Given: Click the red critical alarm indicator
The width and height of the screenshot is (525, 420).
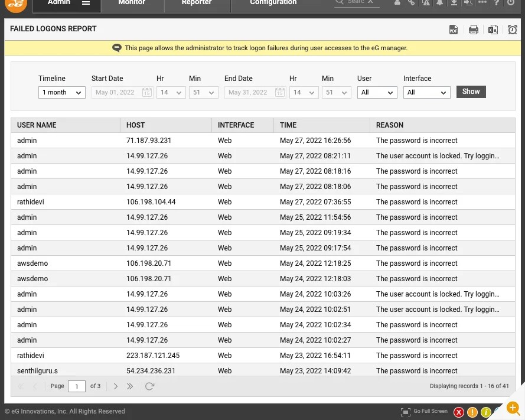Looking at the screenshot, I should click(x=459, y=412).
